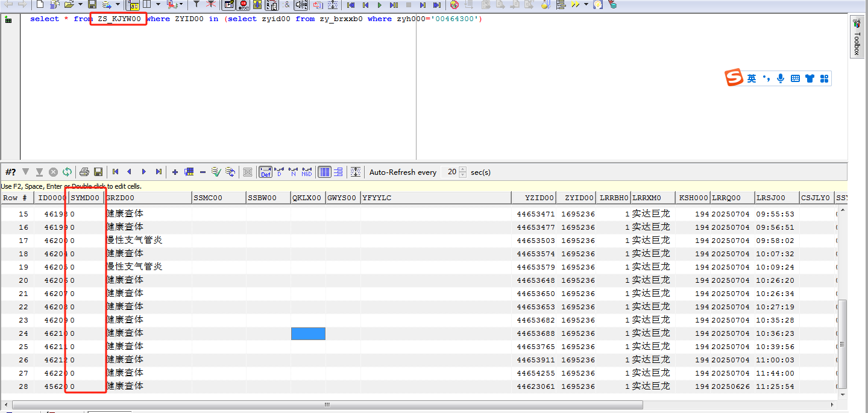Image resolution: width=868 pixels, height=413 pixels.
Task: Click the new document icon in top toolbar
Action: (x=40, y=5)
